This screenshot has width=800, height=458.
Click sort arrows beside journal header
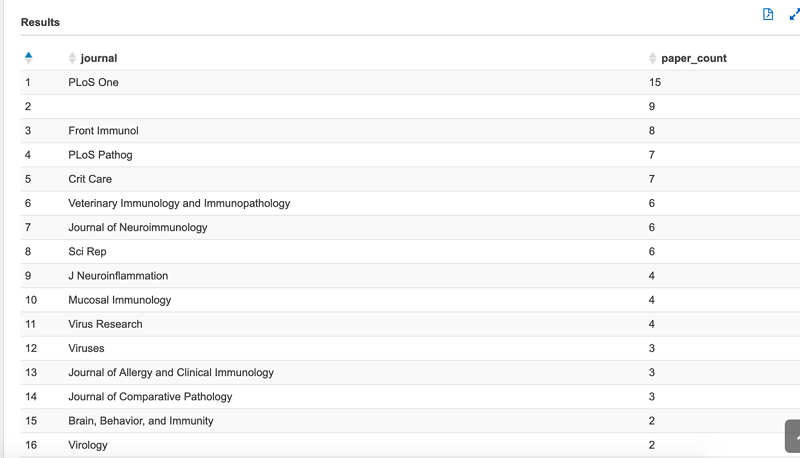pos(72,58)
